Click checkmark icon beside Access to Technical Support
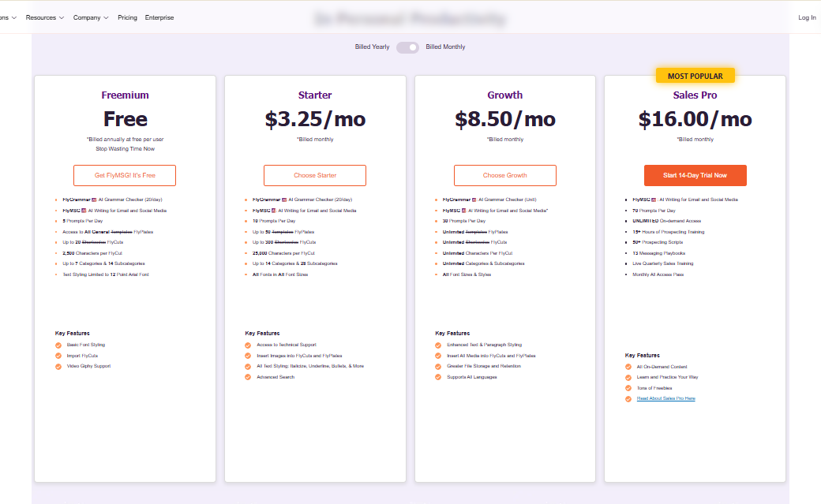The height and width of the screenshot is (504, 821). 248,345
